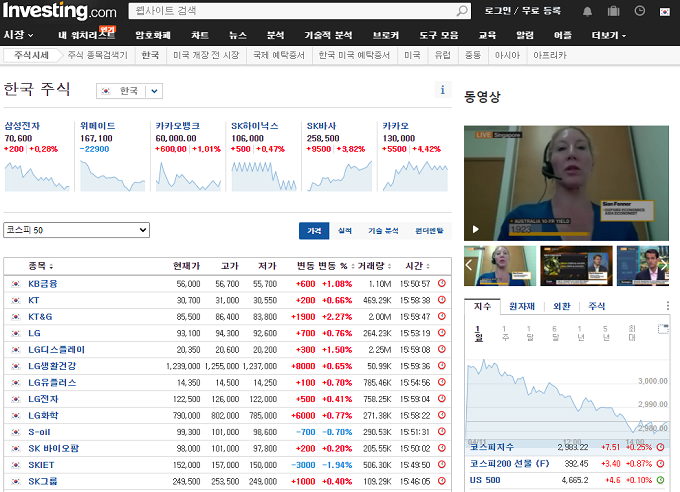Expand the 시장 menu
The image size is (680, 492).
19,35
